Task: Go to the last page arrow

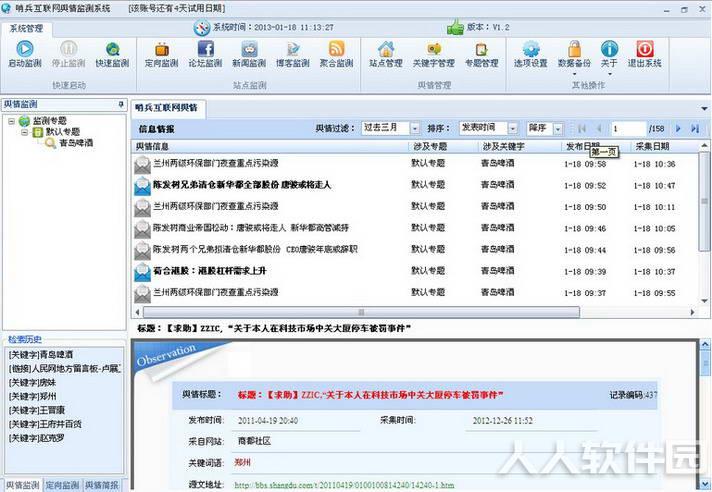Action: coord(695,129)
